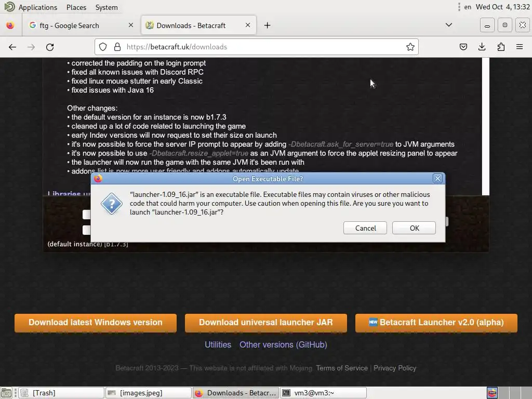This screenshot has width=532, height=399.
Task: Click 'fixed issues with Java 16' text
Action: [113, 90]
